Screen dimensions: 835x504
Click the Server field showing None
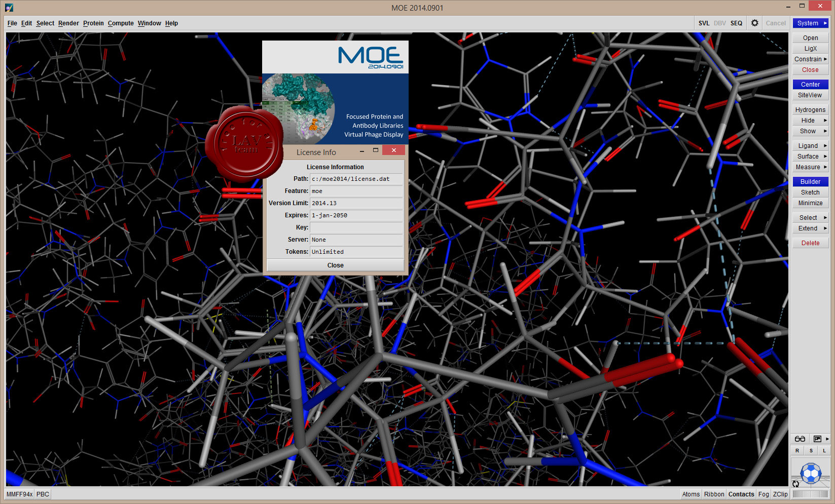356,240
